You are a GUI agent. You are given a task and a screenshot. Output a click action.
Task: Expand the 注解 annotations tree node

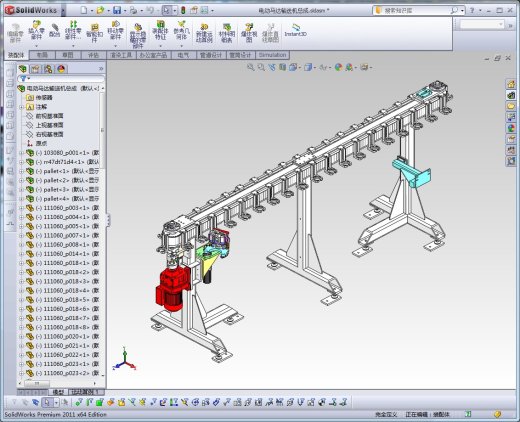pos(21,107)
